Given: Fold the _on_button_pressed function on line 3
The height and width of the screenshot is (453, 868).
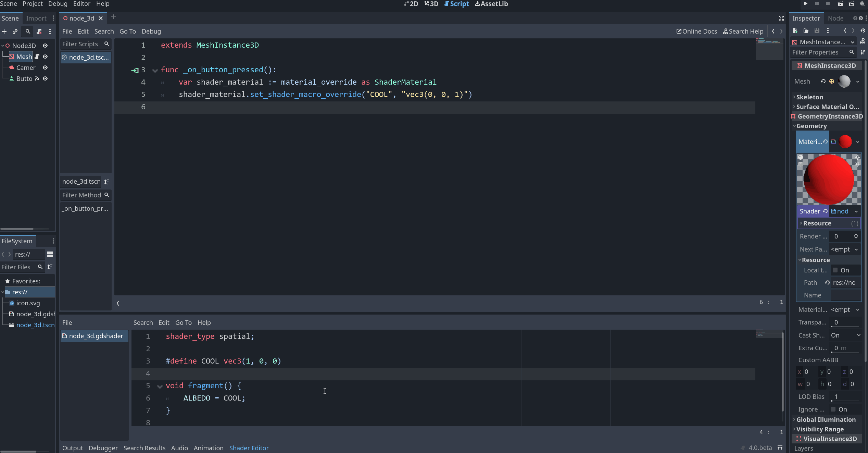Looking at the screenshot, I should [x=155, y=70].
